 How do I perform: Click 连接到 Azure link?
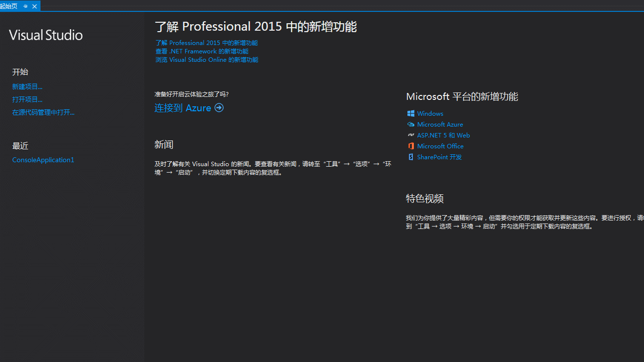[x=183, y=108]
